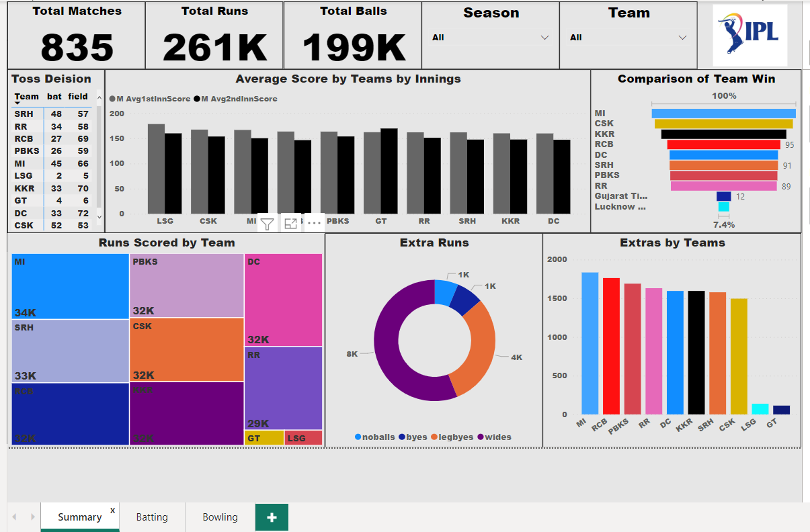Enter focus mode on the Average Score chart
810x532 pixels.
pos(290,222)
